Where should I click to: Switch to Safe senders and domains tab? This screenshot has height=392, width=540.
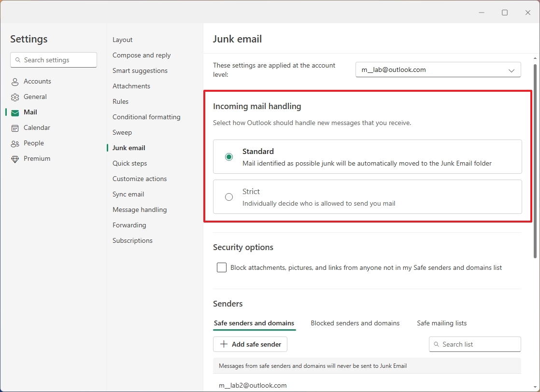coord(254,323)
